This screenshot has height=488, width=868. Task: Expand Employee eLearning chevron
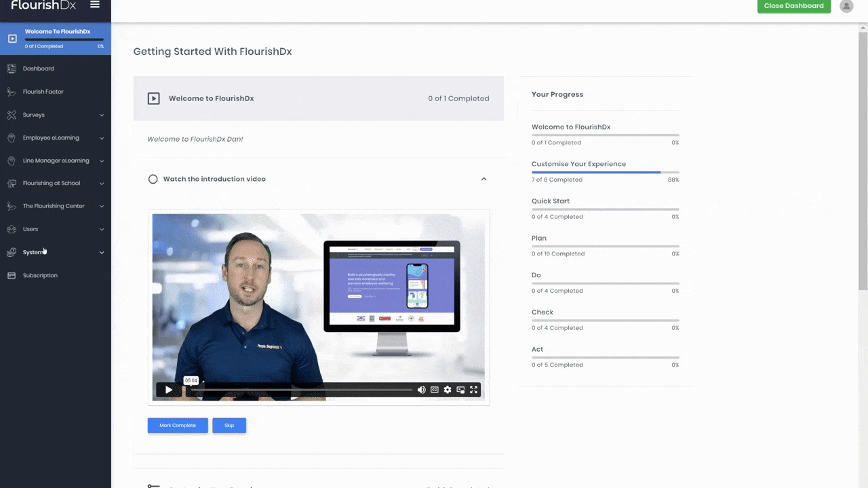click(102, 138)
